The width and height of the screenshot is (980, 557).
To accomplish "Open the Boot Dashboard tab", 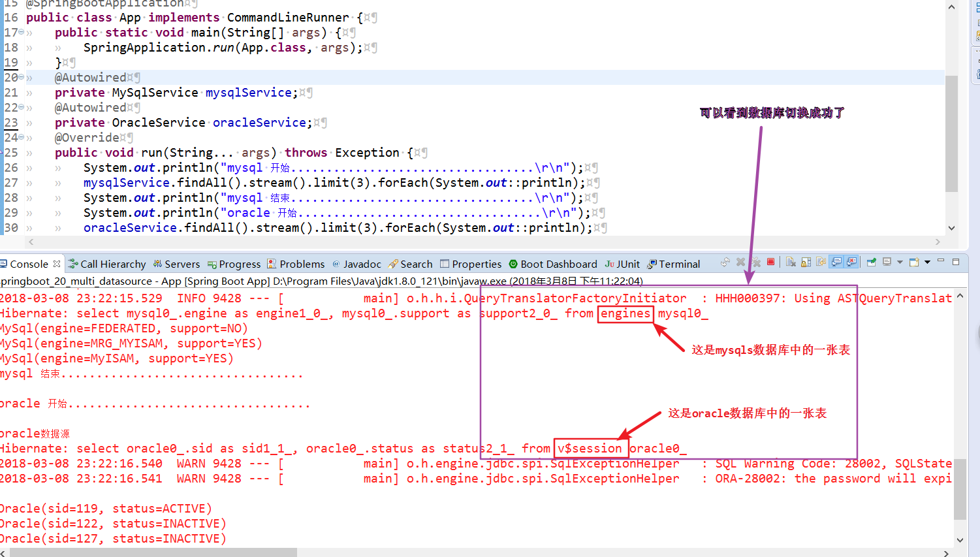I will point(553,264).
